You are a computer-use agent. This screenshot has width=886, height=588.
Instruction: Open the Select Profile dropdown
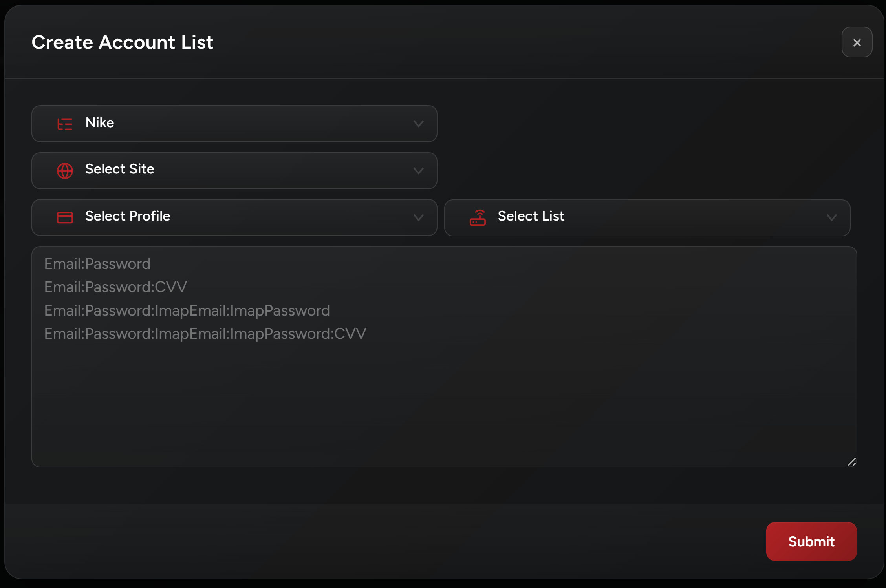click(234, 217)
